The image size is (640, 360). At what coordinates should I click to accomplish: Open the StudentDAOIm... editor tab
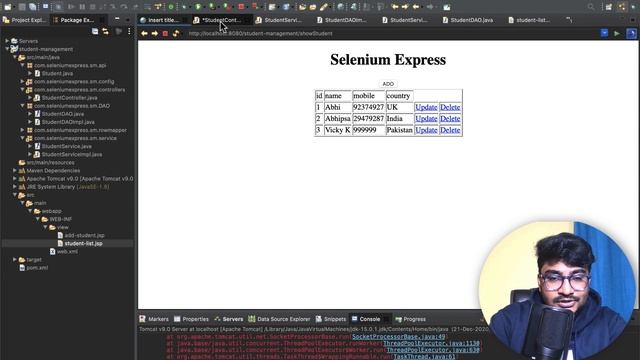pos(341,20)
